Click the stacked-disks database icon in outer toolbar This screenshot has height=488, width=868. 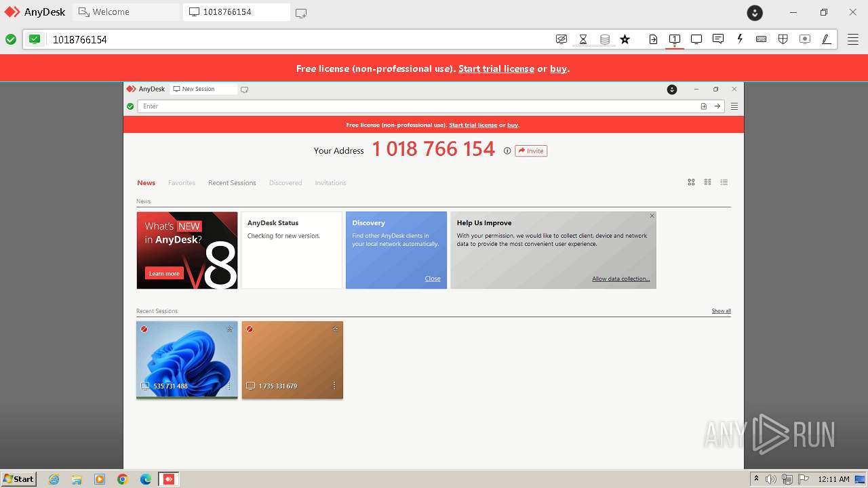[x=605, y=39]
